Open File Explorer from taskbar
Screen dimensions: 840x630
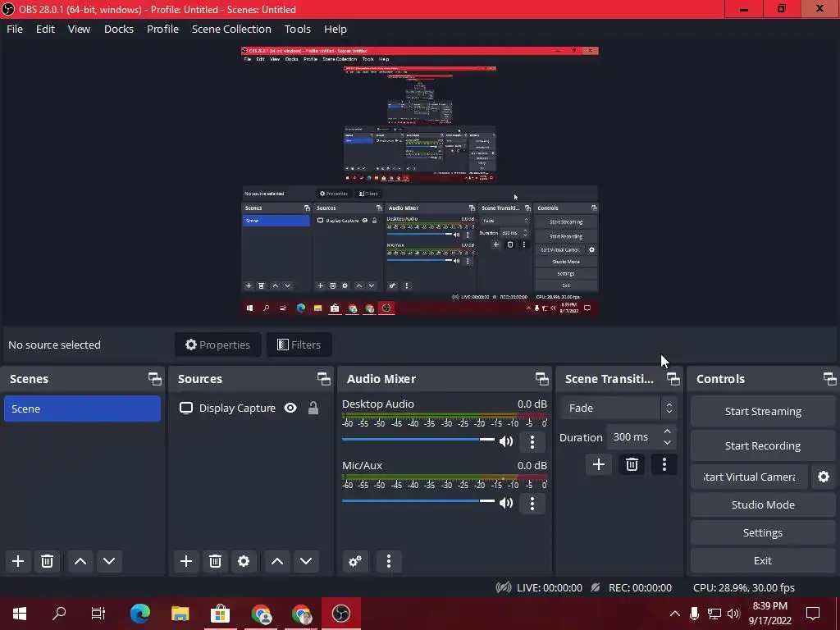click(x=180, y=614)
